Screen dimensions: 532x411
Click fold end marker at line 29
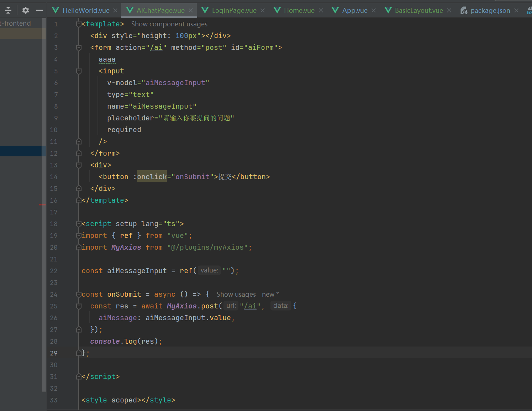pos(79,353)
